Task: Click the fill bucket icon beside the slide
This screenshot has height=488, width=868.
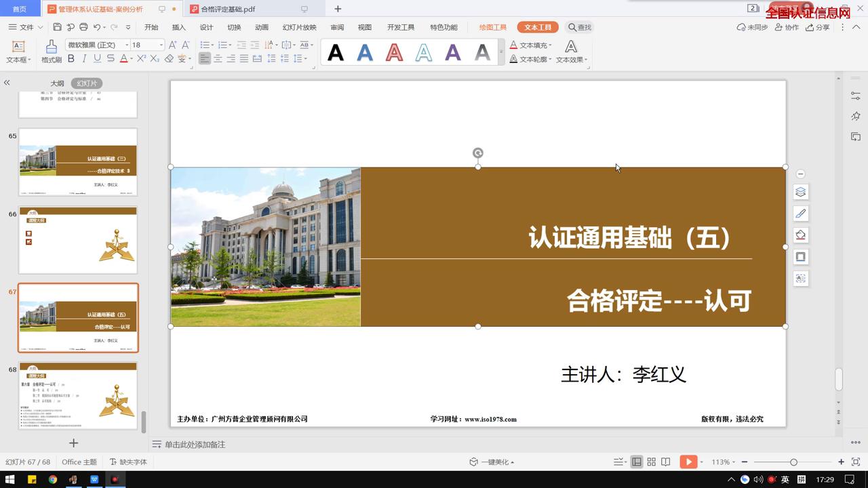Action: click(801, 235)
